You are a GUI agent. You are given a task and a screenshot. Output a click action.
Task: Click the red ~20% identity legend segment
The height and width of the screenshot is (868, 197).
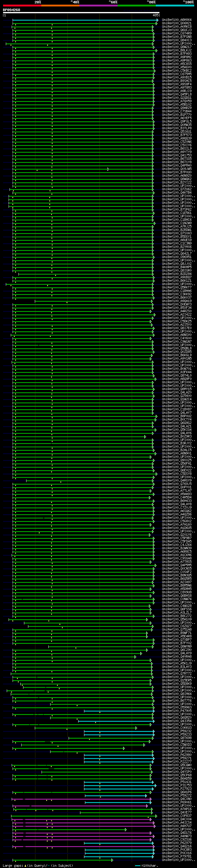click(x=22, y=6)
